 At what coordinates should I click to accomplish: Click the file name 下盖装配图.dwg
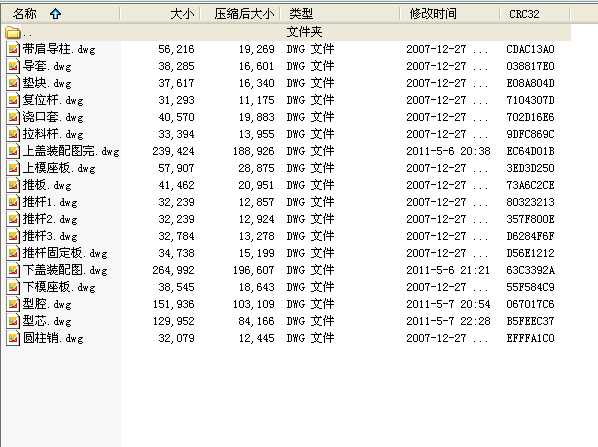pyautogui.click(x=65, y=270)
